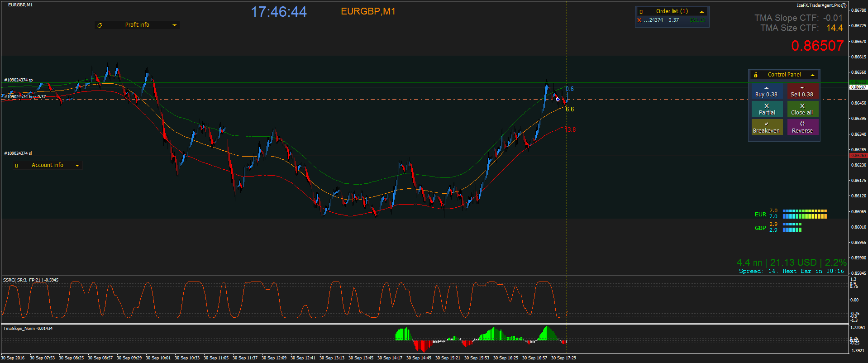868x363 pixels.
Task: Click the red 13.8 TMA lower band value
Action: point(571,129)
